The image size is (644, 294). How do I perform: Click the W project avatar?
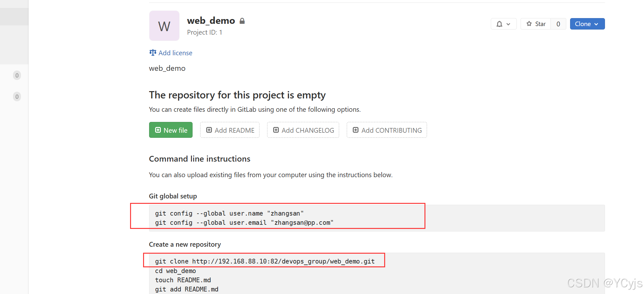[164, 26]
